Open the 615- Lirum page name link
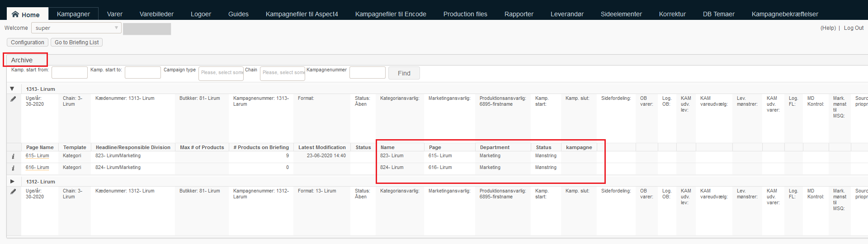The image size is (868, 244). (38, 156)
